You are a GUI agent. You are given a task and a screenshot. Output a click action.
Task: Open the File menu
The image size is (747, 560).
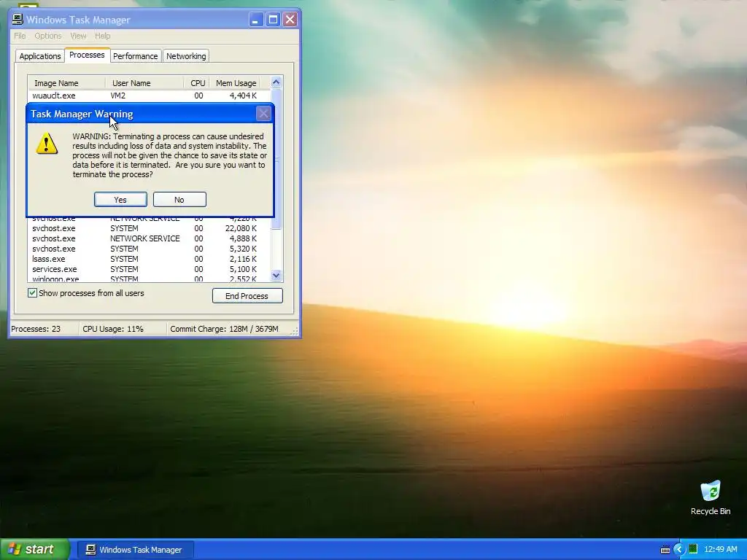tap(20, 36)
